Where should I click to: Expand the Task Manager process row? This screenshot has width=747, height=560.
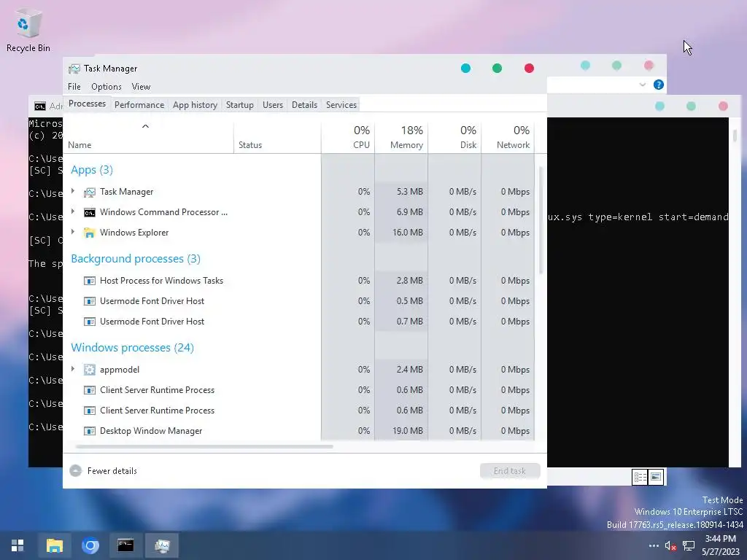(x=73, y=191)
